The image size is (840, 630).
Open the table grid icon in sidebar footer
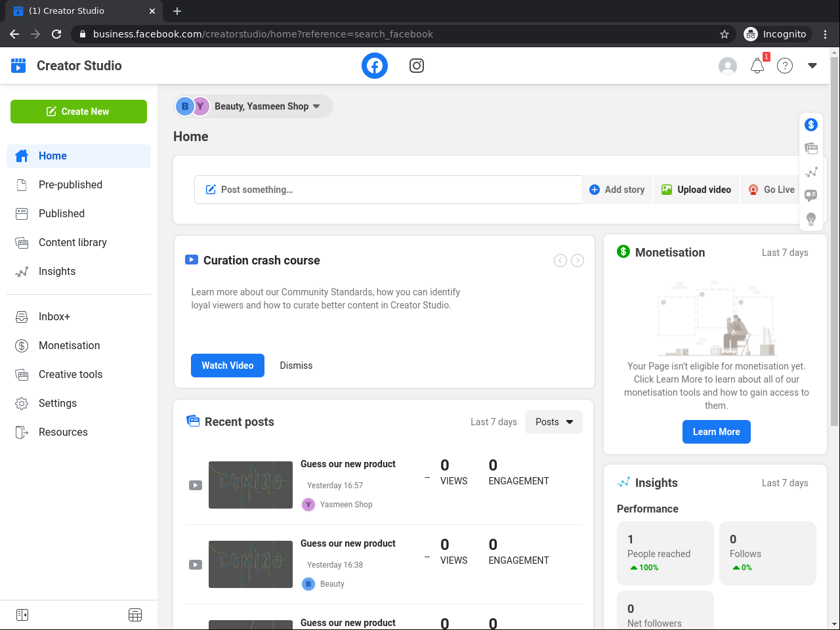click(x=135, y=615)
